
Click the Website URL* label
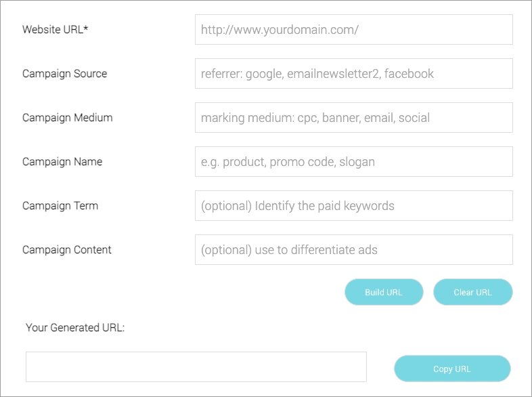click(56, 30)
